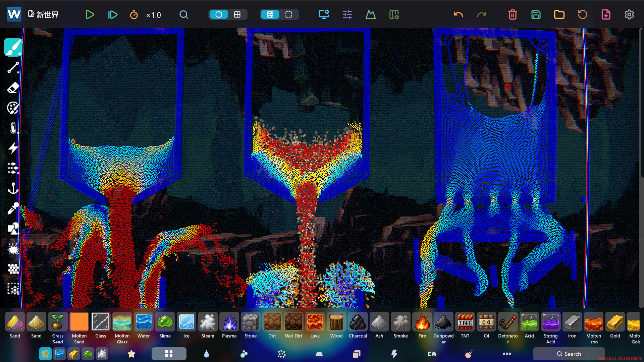
Task: Enable the filled grid display toggle
Action: [270, 14]
